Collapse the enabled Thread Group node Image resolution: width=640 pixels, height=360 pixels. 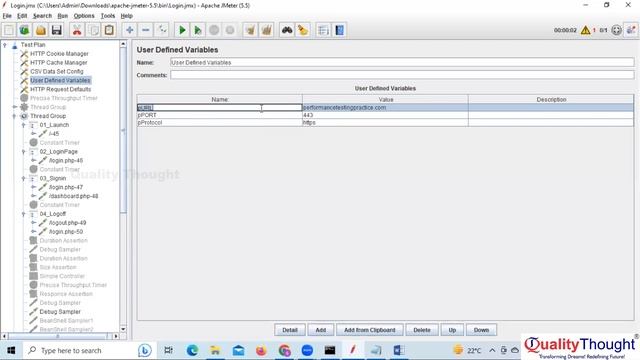point(15,116)
